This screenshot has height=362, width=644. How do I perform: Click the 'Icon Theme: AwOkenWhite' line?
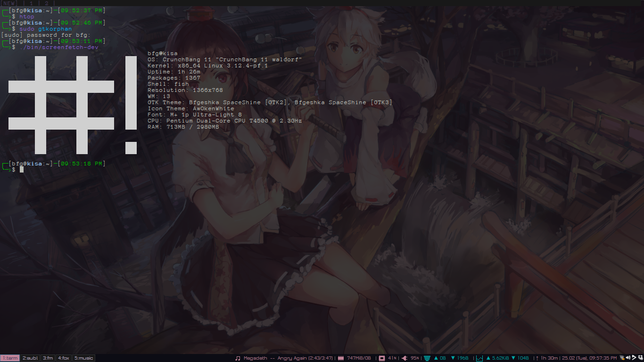pyautogui.click(x=191, y=108)
